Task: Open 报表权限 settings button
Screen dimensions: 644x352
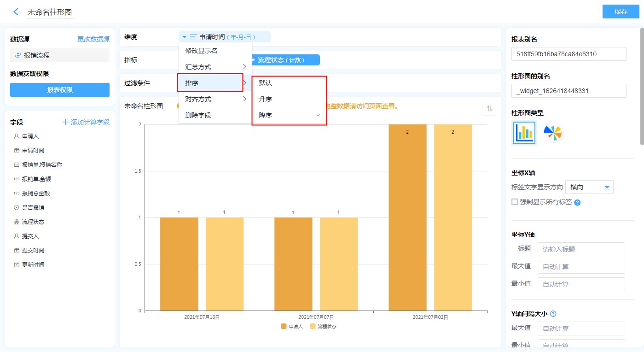Action: 60,90
